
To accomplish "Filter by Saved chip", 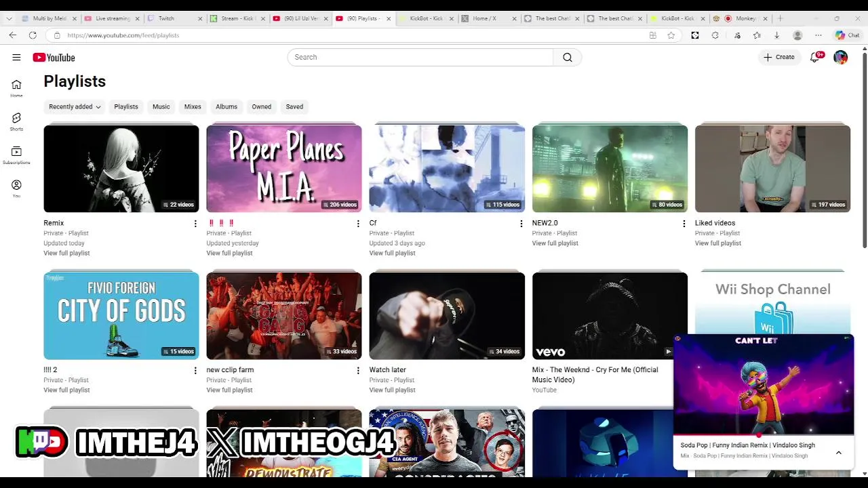I will (294, 106).
